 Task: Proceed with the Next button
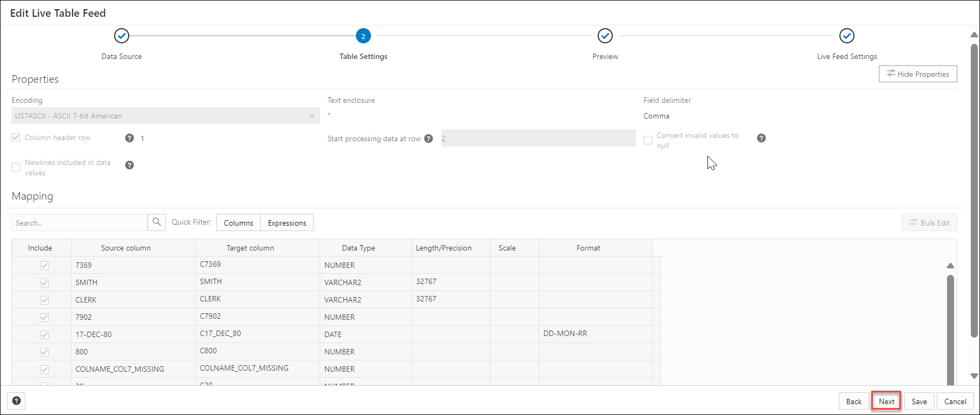pos(886,401)
